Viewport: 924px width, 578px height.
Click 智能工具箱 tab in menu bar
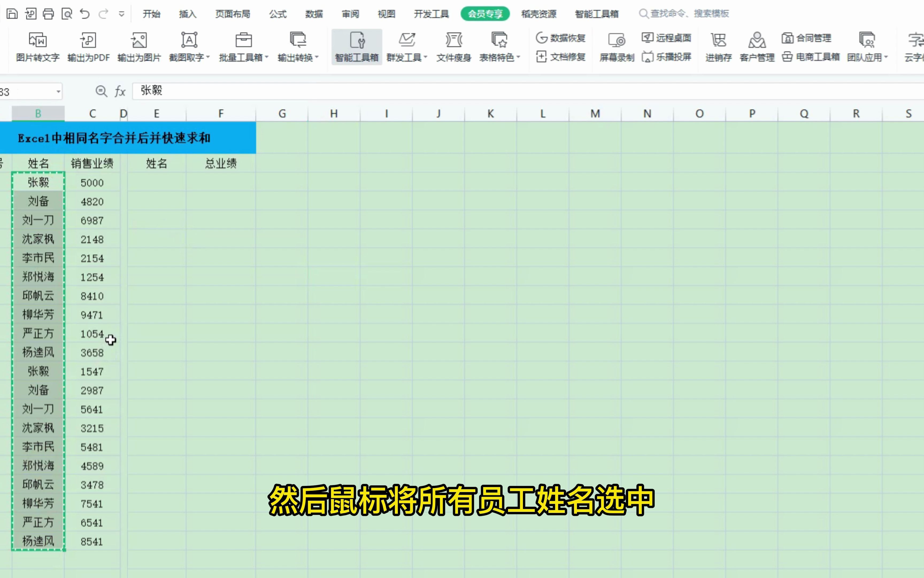click(597, 14)
